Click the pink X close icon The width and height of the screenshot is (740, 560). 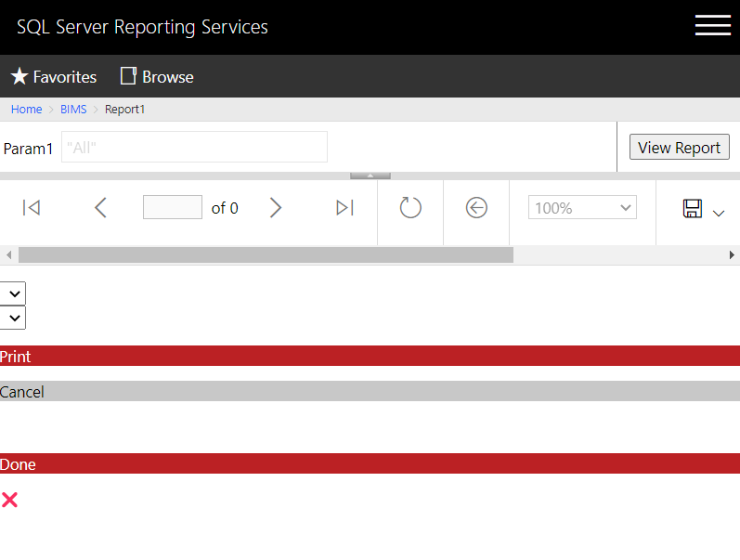pos(9,500)
